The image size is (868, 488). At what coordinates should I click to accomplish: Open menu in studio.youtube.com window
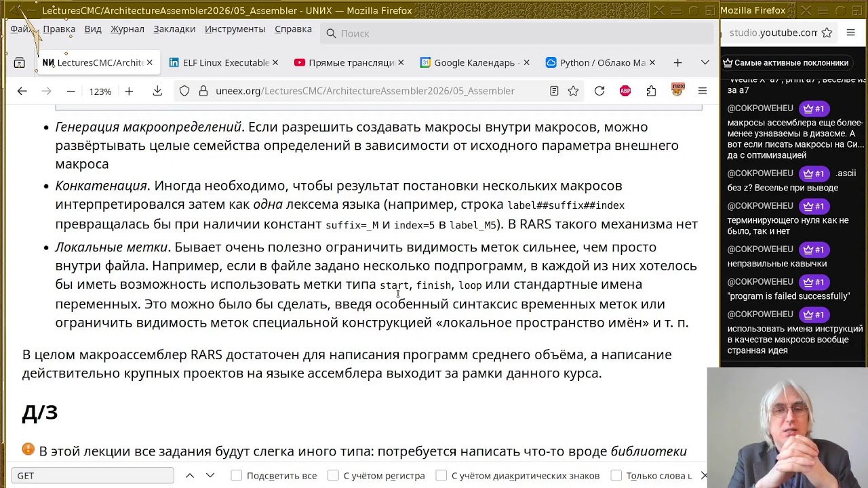pyautogui.click(x=851, y=33)
